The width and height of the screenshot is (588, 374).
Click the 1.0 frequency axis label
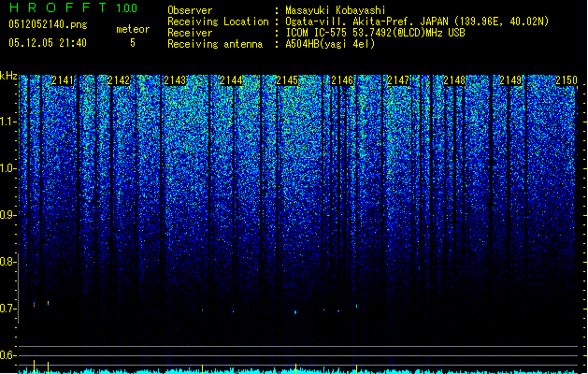pyautogui.click(x=7, y=168)
